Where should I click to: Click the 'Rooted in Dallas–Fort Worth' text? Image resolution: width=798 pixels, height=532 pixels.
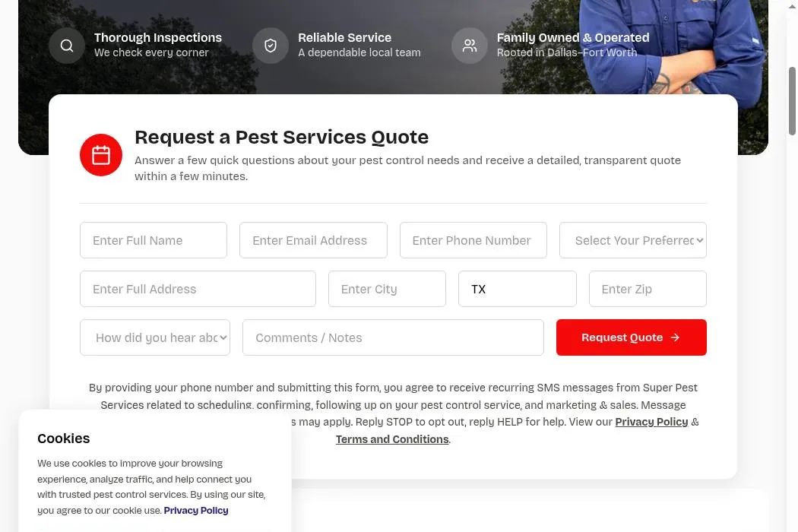click(567, 52)
